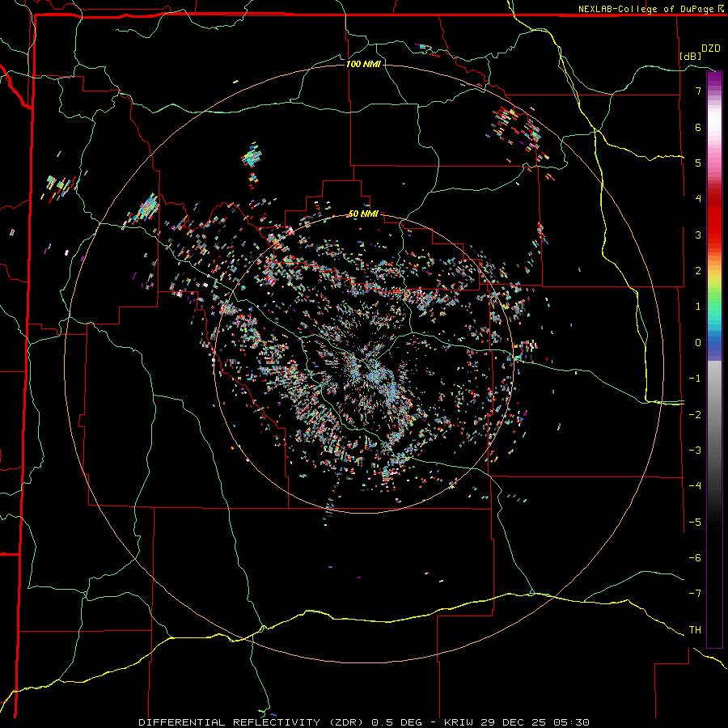This screenshot has height=728, width=728.
Task: Click the 1 value on the color scale
Action: point(698,307)
